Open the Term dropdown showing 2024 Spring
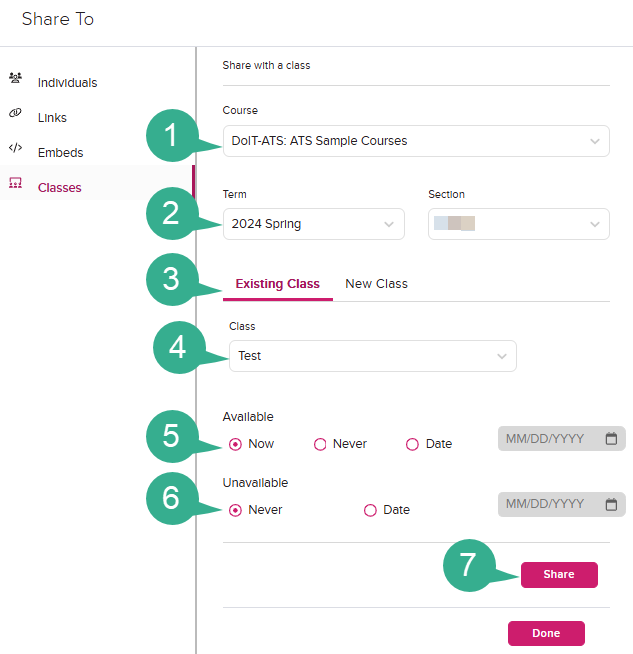Viewport: 633px width, 654px height. [314, 224]
